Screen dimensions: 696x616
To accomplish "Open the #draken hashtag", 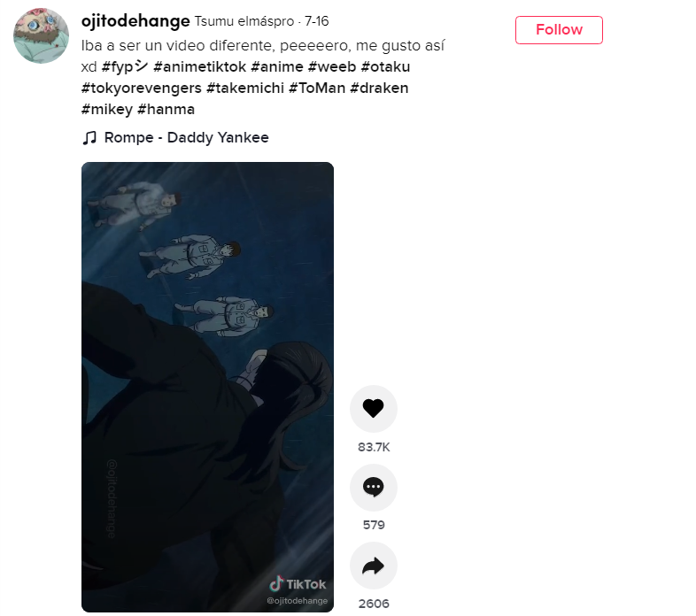I will [379, 88].
